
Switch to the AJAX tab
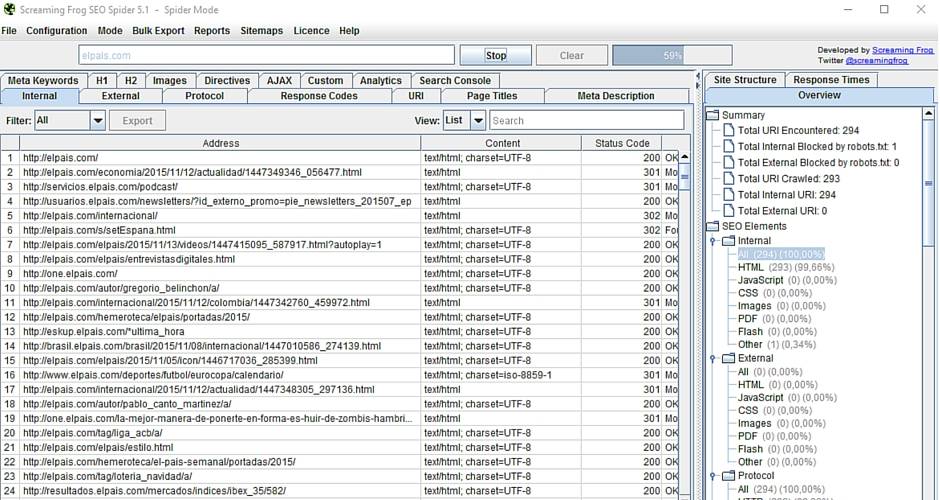pos(279,80)
